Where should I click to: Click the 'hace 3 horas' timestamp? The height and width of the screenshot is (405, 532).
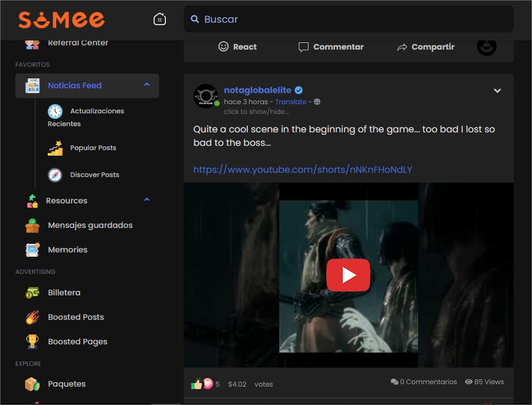(246, 102)
